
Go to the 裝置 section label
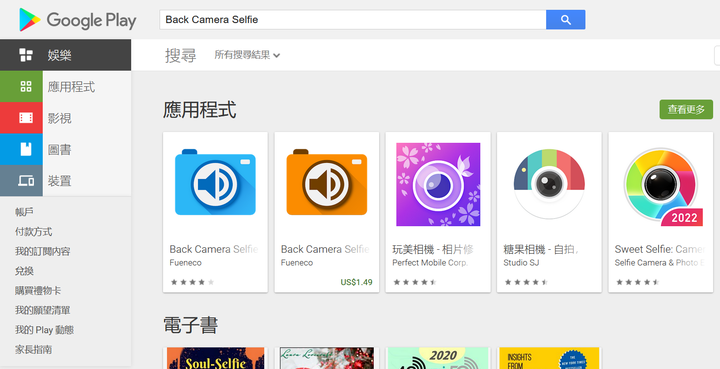tap(60, 181)
